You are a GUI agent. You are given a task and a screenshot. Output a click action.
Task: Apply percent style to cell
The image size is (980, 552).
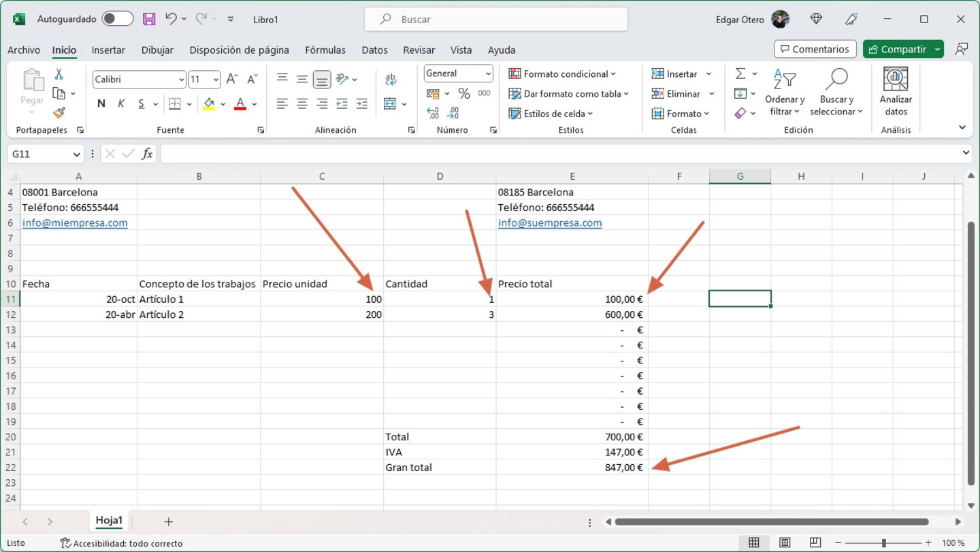pos(464,93)
